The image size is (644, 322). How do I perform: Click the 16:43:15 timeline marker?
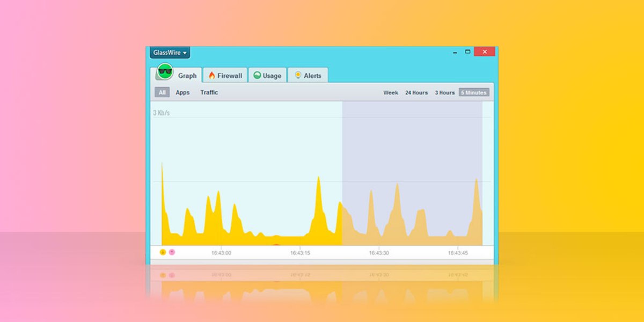pyautogui.click(x=300, y=253)
